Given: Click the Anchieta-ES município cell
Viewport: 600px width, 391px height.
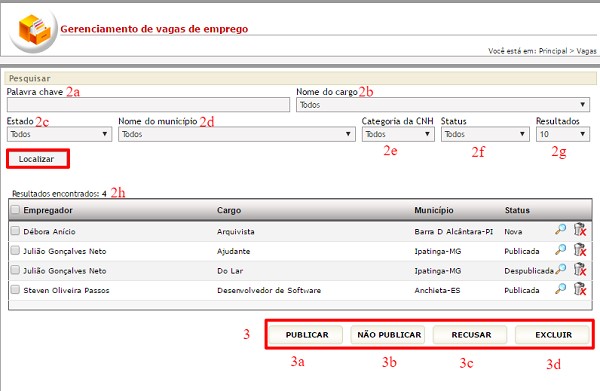Looking at the screenshot, I should click(x=437, y=290).
